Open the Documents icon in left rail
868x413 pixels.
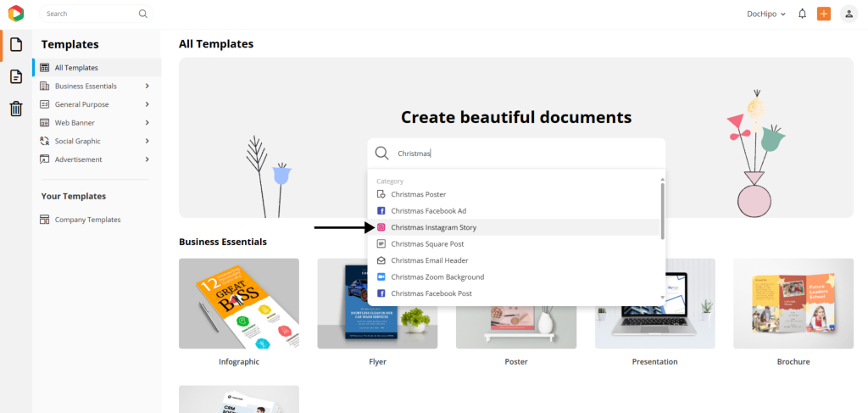point(16,76)
